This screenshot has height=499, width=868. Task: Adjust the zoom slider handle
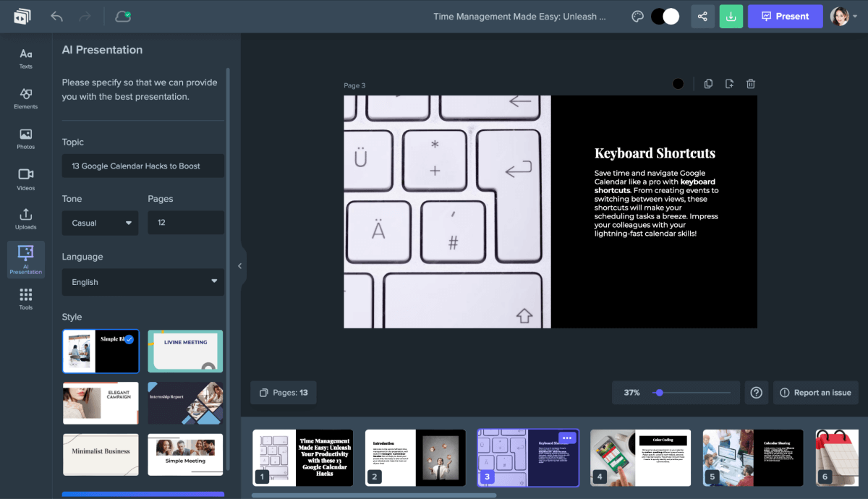658,393
